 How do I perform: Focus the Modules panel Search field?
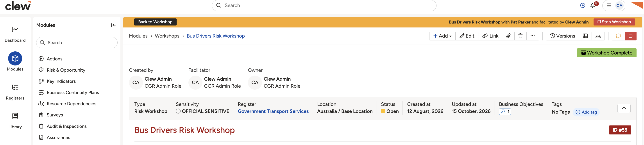(77, 43)
